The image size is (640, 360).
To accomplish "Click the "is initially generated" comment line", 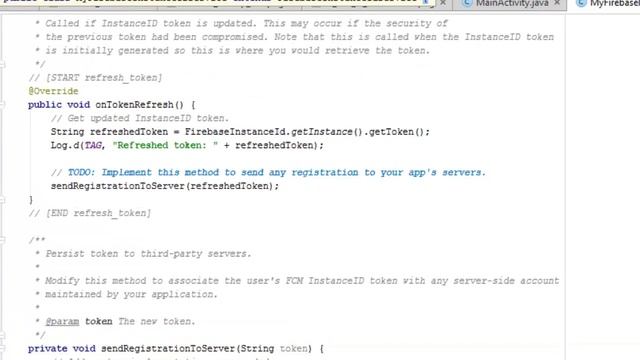I will (238, 51).
